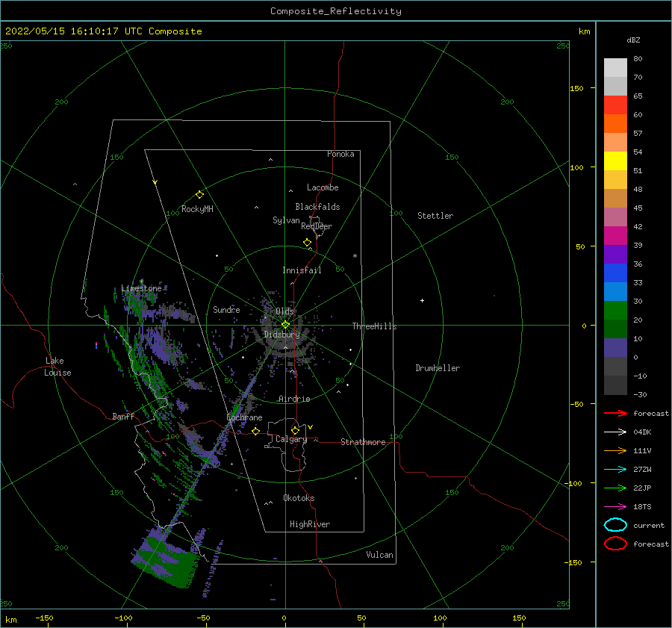Click the Limestone label on map
The image size is (672, 628).
[141, 288]
